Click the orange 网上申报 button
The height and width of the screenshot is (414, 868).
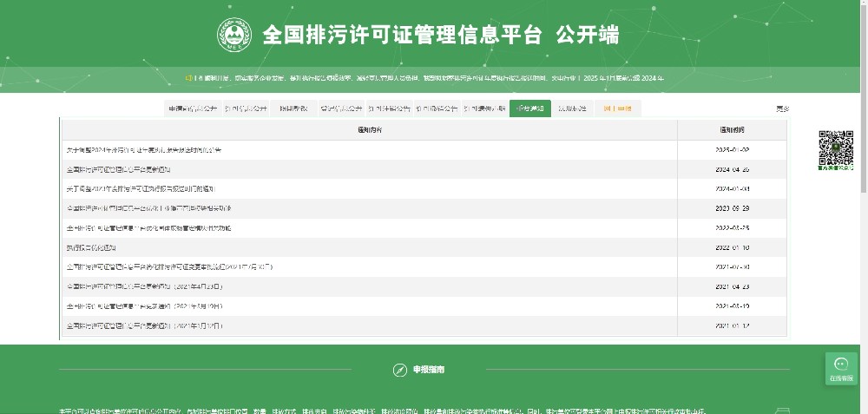click(x=617, y=108)
